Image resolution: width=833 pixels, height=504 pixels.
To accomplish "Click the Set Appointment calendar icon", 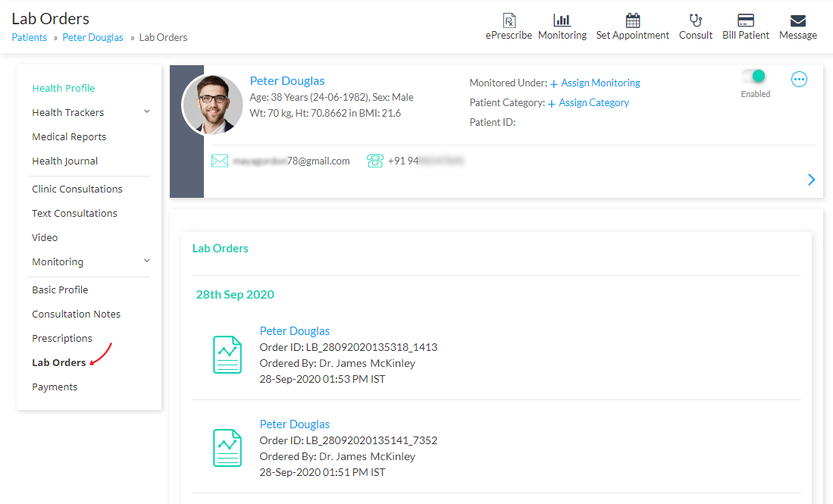I will pos(632,20).
